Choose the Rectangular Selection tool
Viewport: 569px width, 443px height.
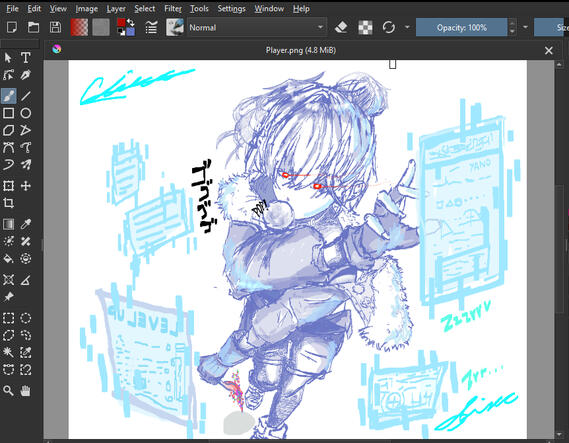point(9,318)
